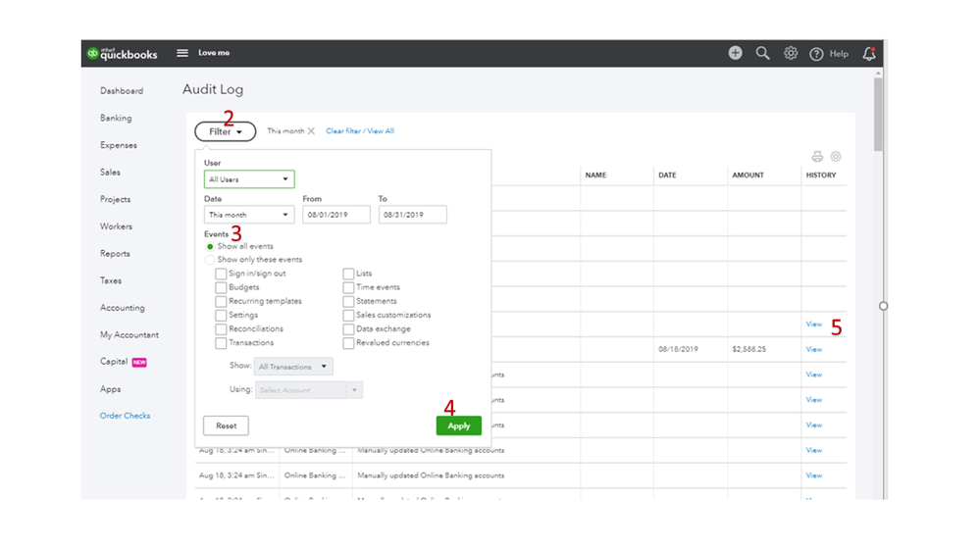Click the HISTORY column header

coord(821,175)
